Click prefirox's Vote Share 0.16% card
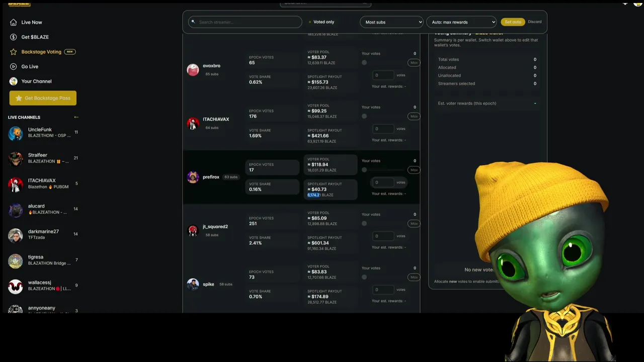This screenshot has height=362, width=644. pos(272,187)
